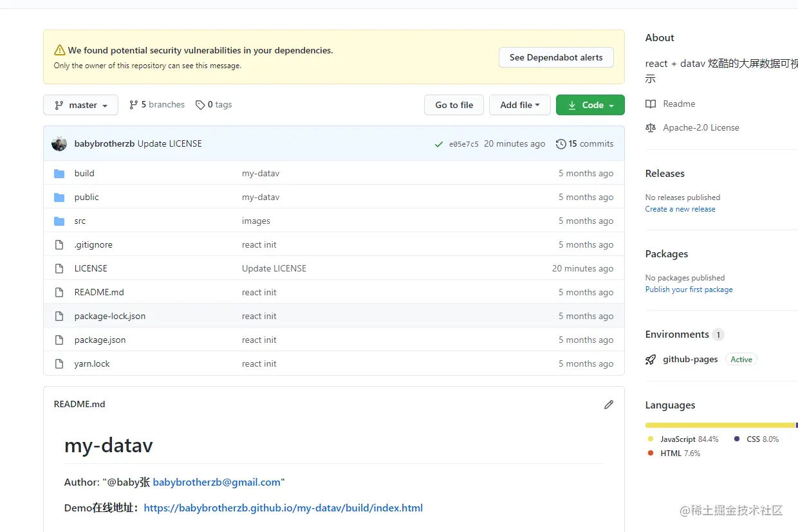Click babybrotherzb@gmail.com email link
This screenshot has height=532, width=798.
pyautogui.click(x=217, y=482)
